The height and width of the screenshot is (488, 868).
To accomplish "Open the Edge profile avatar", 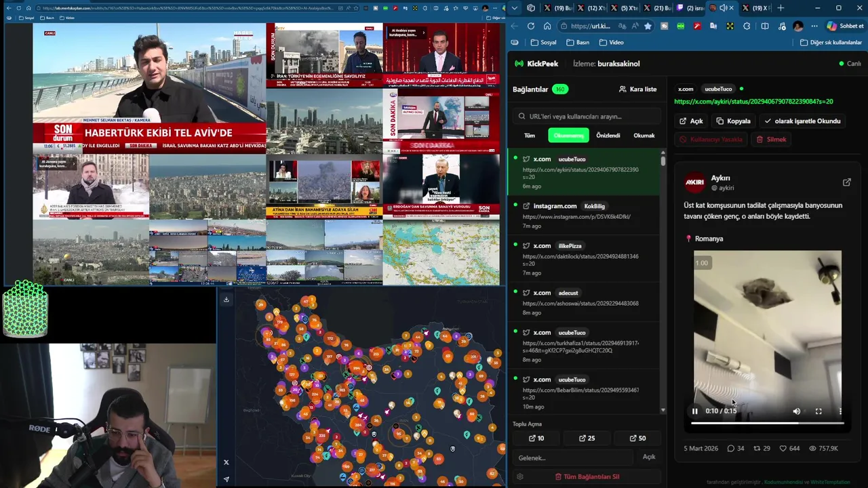I will (798, 26).
